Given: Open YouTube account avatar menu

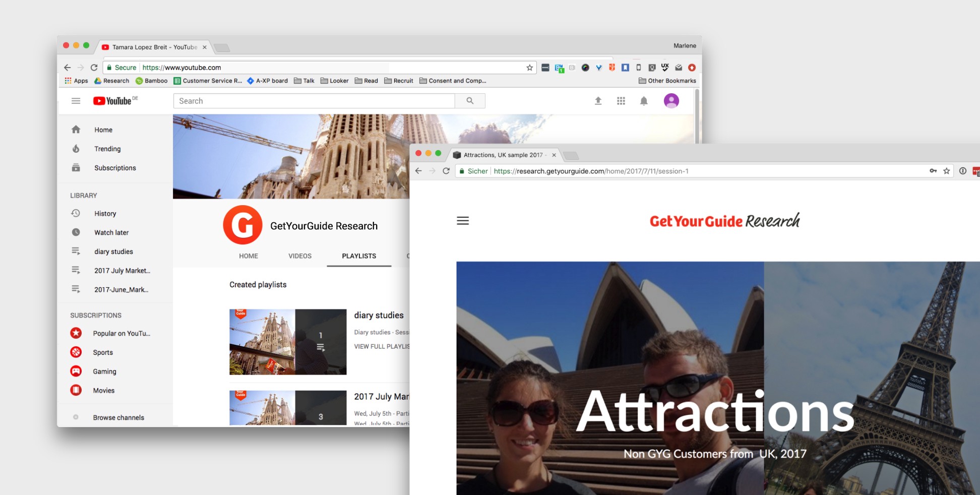Looking at the screenshot, I should (x=671, y=101).
